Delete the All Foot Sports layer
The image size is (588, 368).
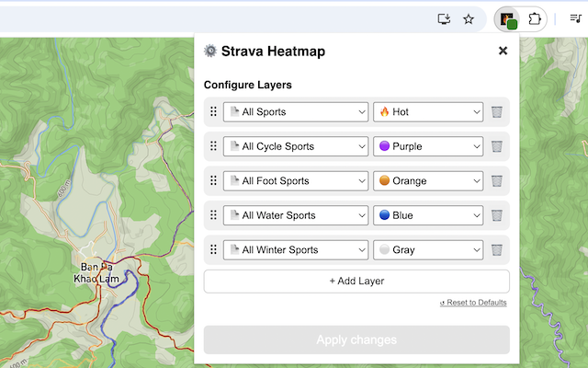(497, 181)
